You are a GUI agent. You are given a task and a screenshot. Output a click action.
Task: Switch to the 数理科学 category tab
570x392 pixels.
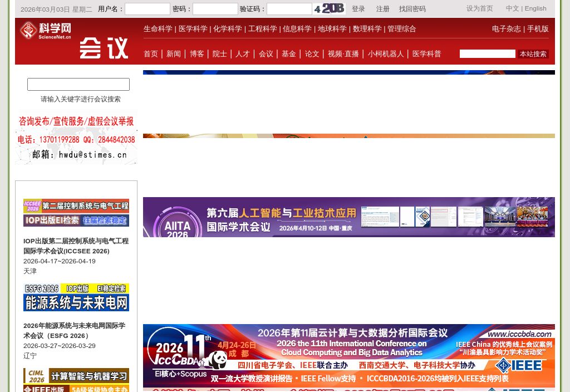[367, 28]
